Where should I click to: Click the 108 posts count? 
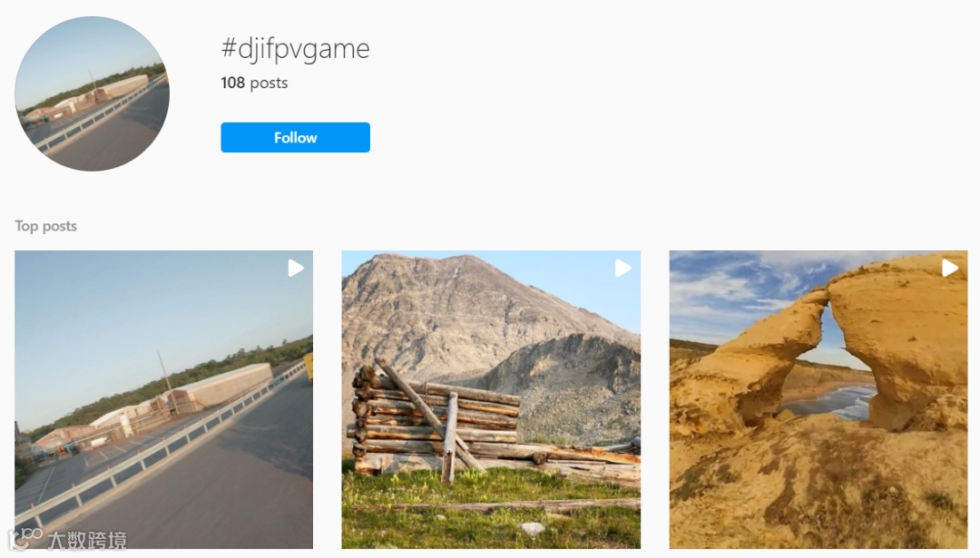(254, 83)
